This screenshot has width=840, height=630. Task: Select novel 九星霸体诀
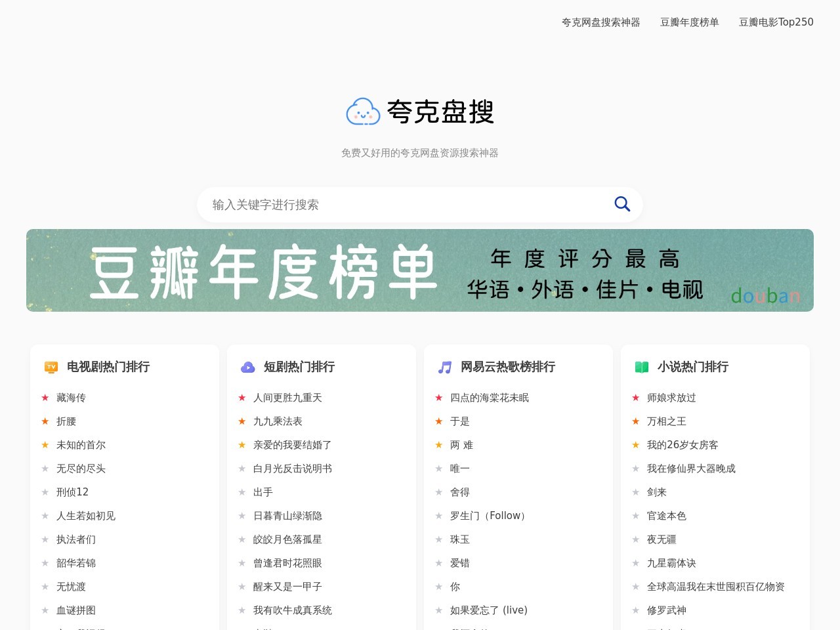[x=671, y=563]
